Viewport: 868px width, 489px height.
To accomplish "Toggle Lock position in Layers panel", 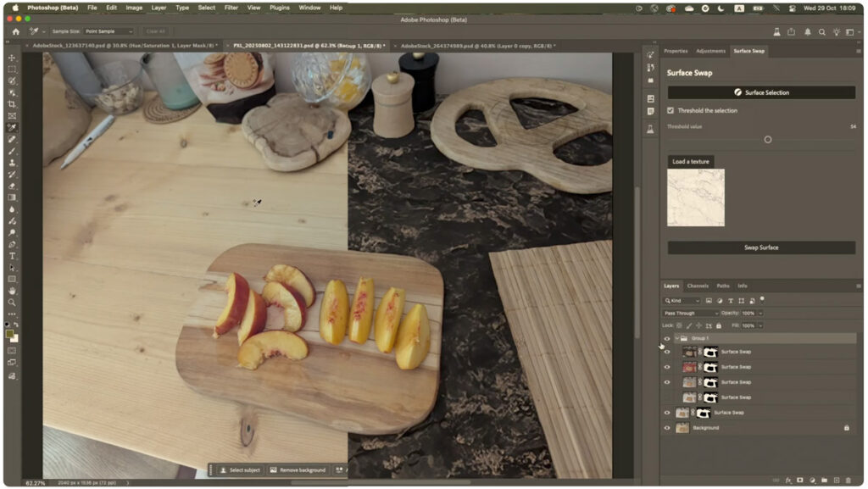I will click(x=699, y=325).
